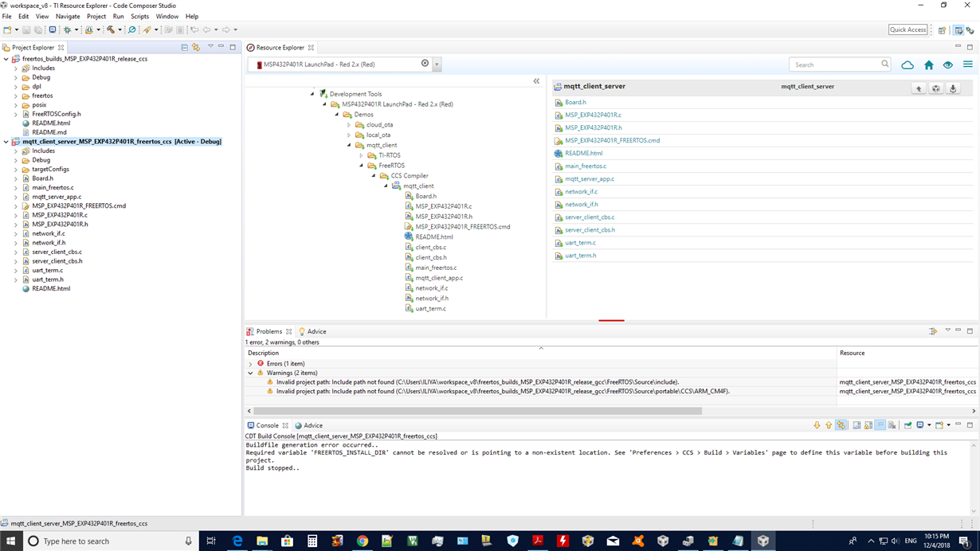Click Console show previous error arrow
Viewport: 980px width, 551px height.
(x=829, y=425)
